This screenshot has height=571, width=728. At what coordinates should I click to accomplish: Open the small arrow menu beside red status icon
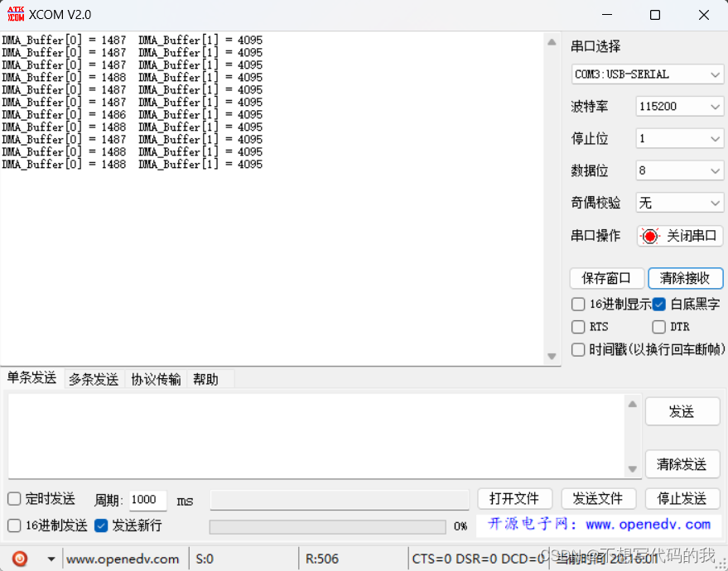tap(51, 559)
